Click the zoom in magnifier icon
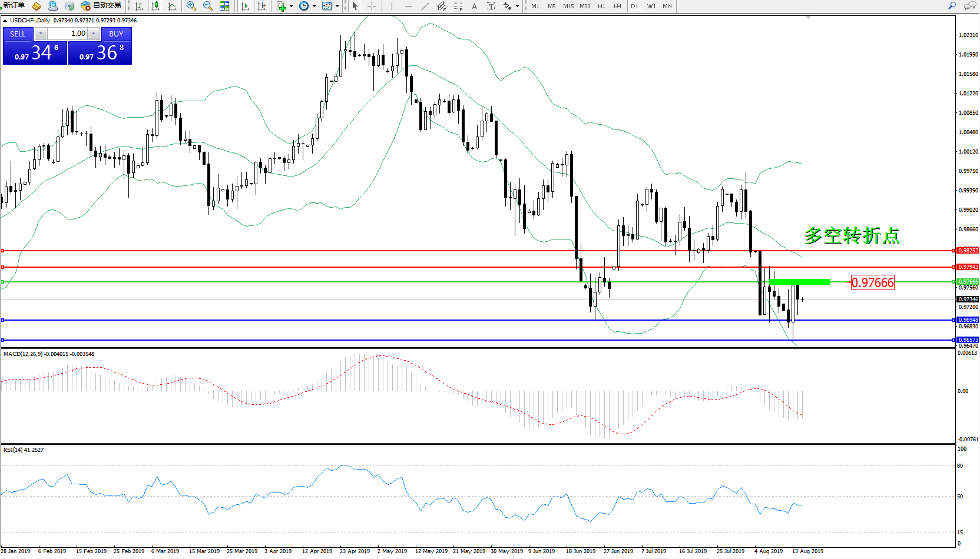The width and height of the screenshot is (980, 559). [191, 6]
